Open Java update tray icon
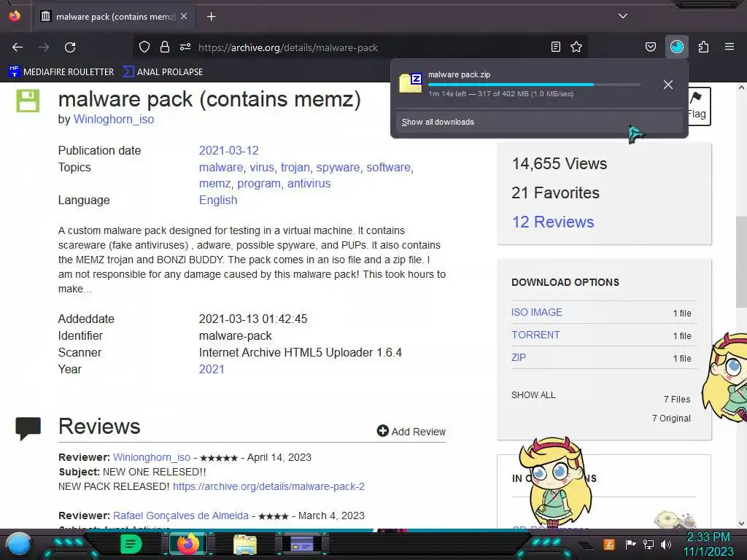Screen dimensions: 747x560 tap(609, 545)
